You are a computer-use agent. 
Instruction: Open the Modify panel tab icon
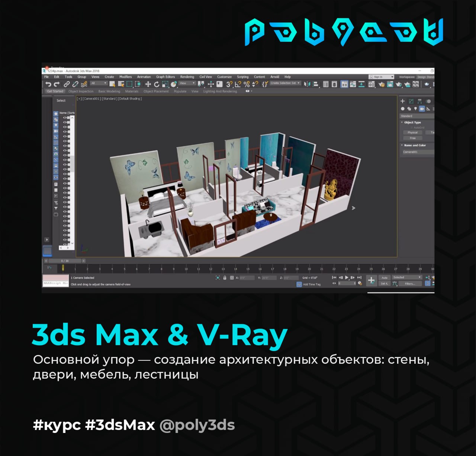click(x=411, y=101)
